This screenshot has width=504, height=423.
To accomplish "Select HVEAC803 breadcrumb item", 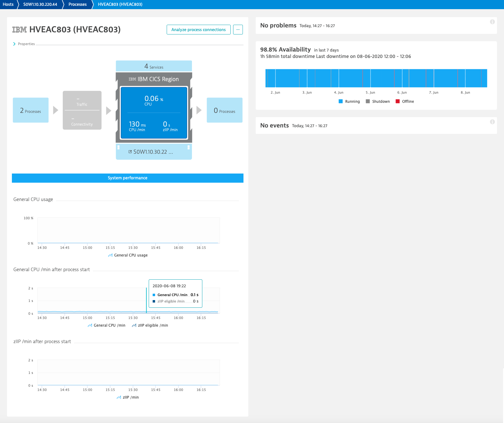I will (x=120, y=4).
